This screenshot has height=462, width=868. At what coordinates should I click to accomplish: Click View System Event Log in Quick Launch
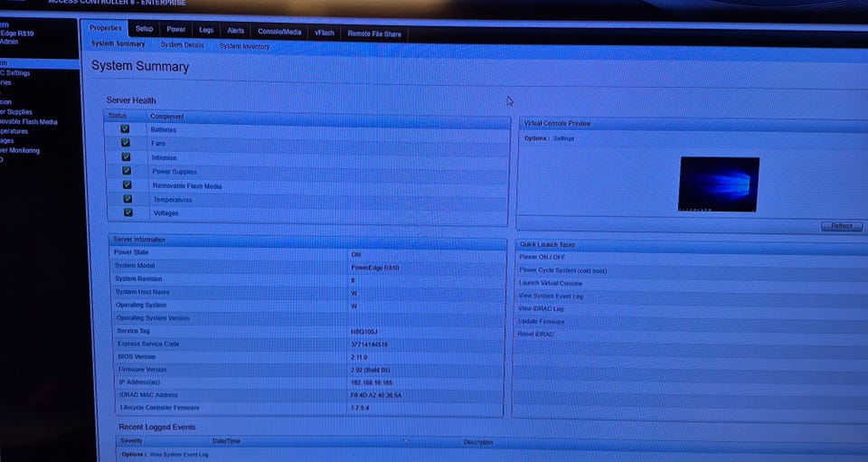[x=551, y=296]
